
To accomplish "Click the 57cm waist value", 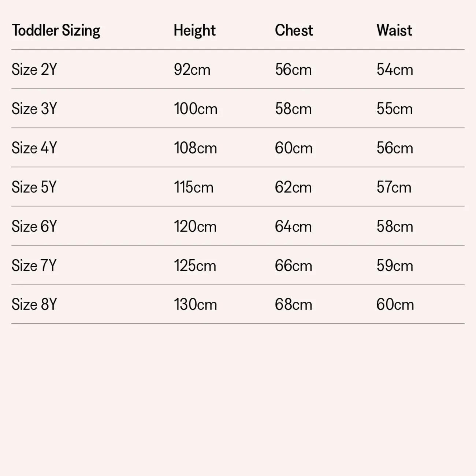I will pos(394,187).
